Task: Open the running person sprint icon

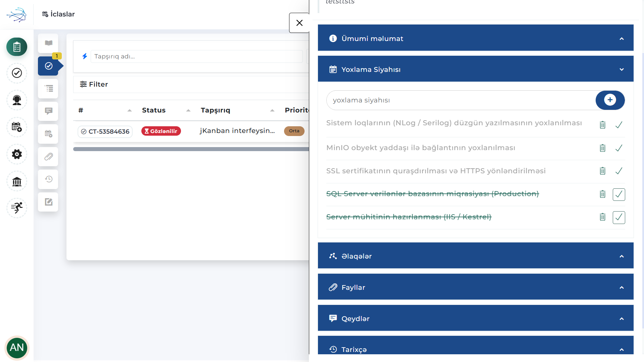Action: (x=17, y=208)
